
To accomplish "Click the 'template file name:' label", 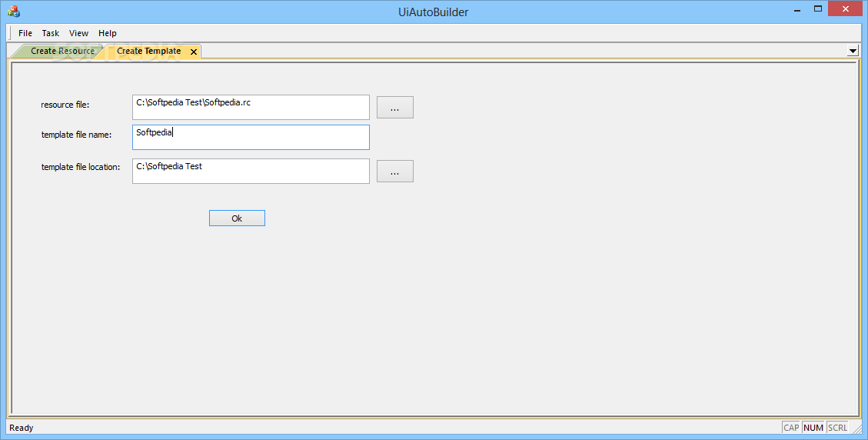I will [76, 135].
